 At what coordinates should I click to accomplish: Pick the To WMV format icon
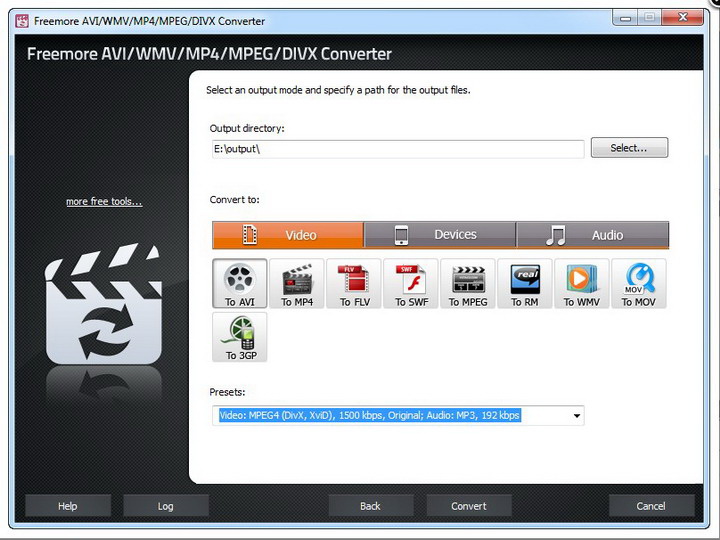coord(581,283)
